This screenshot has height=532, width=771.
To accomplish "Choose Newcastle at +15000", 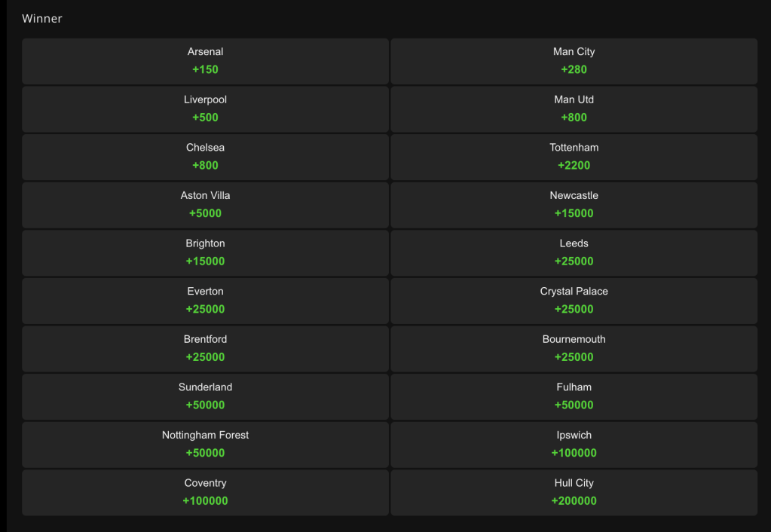I will (x=574, y=205).
